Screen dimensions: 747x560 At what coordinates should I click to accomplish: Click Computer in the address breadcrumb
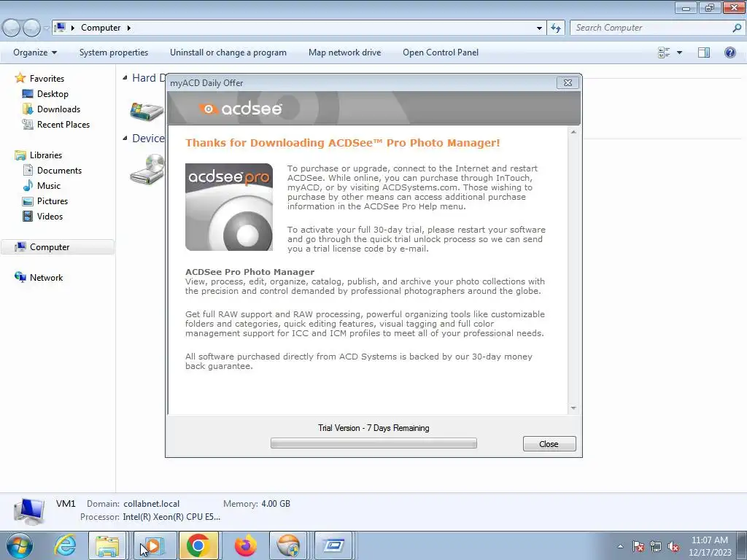(101, 28)
